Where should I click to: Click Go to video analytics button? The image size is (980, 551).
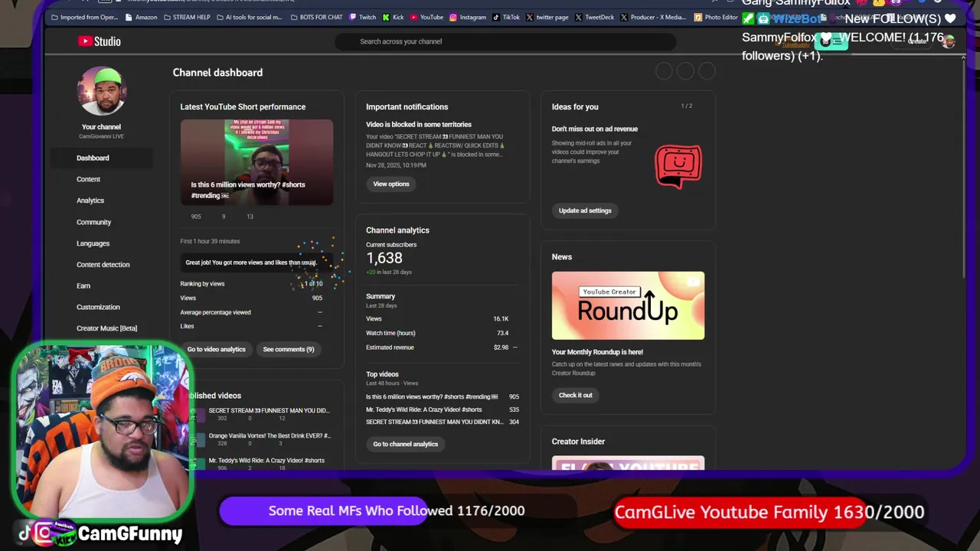pyautogui.click(x=217, y=349)
